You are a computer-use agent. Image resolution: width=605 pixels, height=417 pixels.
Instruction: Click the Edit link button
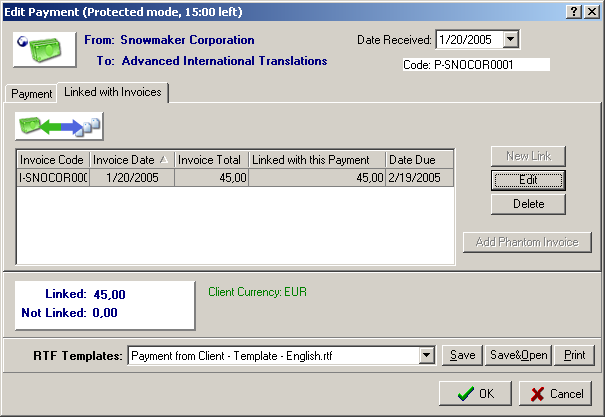click(528, 180)
